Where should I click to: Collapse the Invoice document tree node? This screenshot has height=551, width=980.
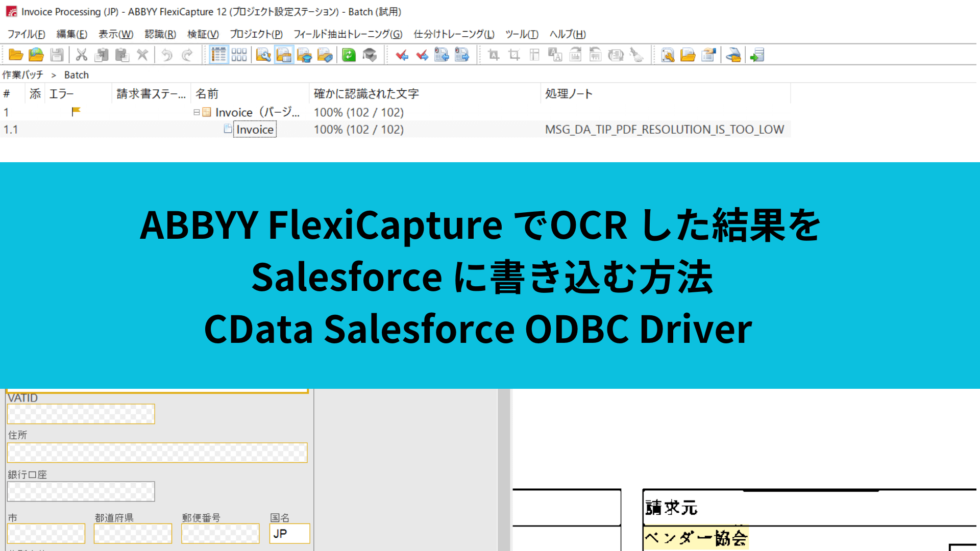[196, 112]
